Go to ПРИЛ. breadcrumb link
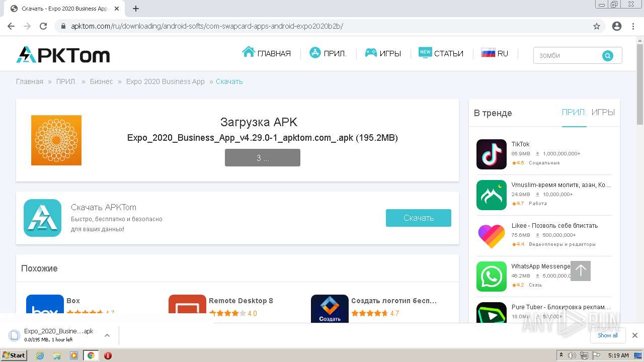Image resolution: width=644 pixels, height=362 pixels. tap(66, 81)
